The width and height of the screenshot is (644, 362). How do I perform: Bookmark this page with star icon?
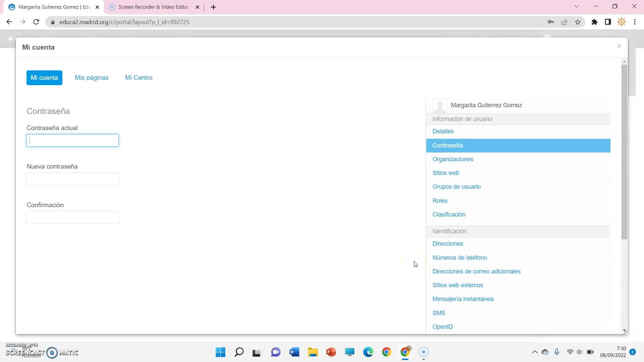[x=578, y=22]
